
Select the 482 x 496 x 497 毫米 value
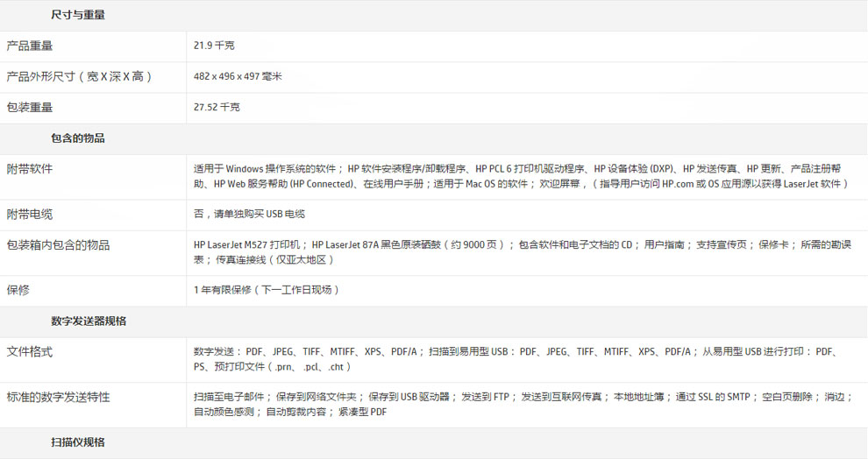click(x=238, y=76)
